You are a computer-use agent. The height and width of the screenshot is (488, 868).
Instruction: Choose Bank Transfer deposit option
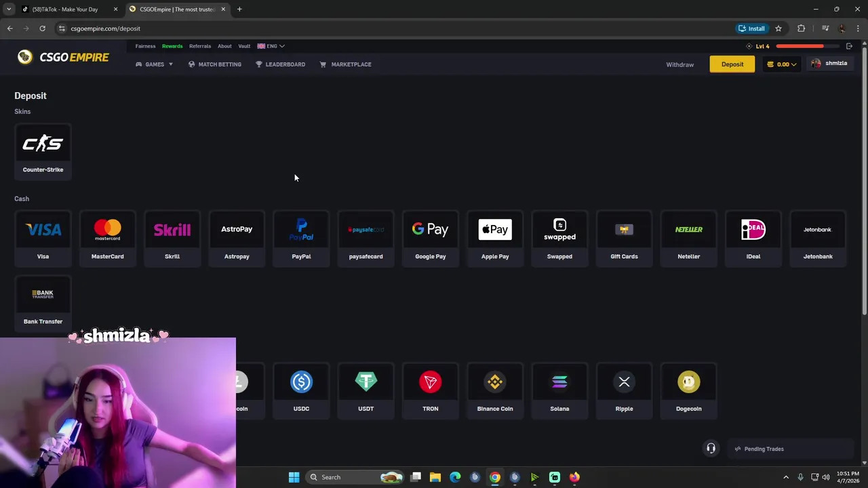[x=43, y=303]
